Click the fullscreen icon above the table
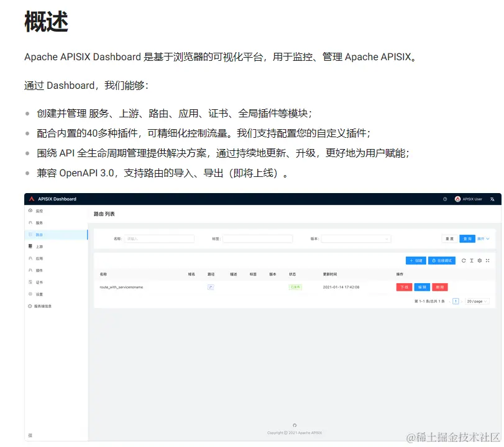The image size is (504, 447). click(x=488, y=260)
